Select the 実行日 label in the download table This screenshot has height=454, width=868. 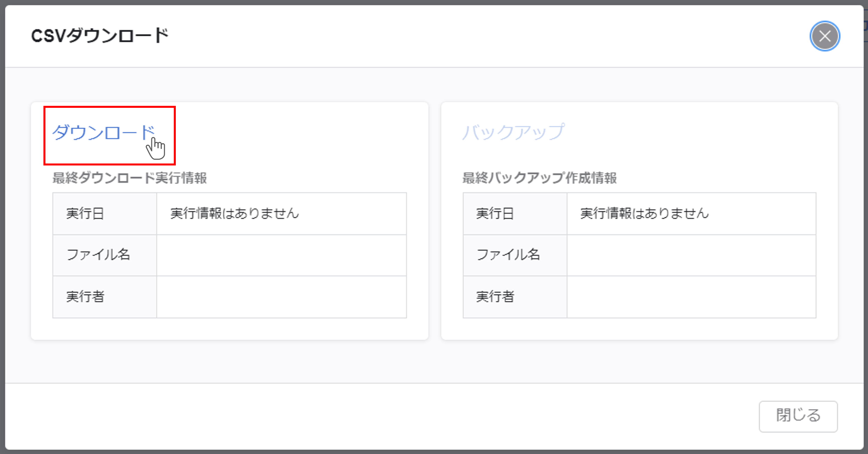(x=85, y=214)
